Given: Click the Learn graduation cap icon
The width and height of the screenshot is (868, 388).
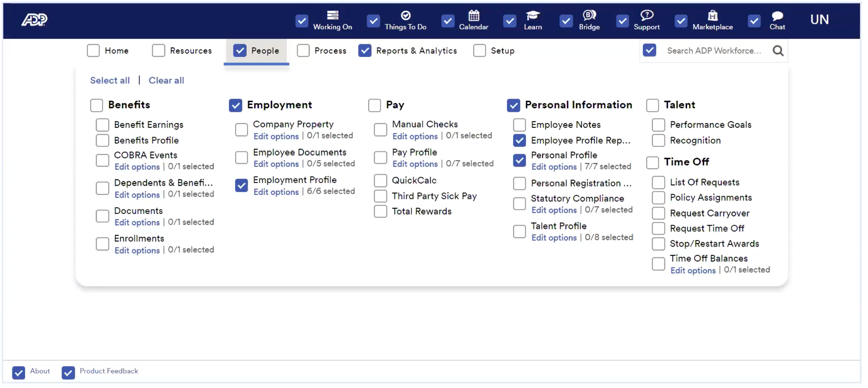Looking at the screenshot, I should (532, 15).
